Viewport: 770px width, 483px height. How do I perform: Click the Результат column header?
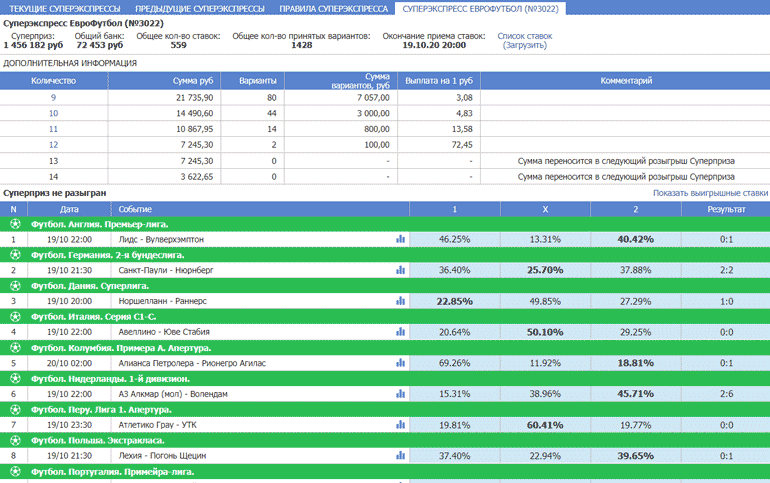click(x=726, y=209)
